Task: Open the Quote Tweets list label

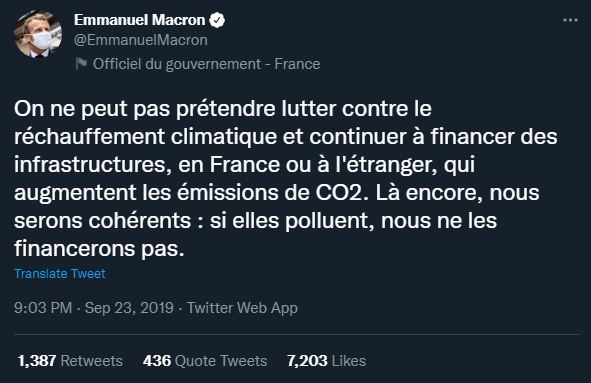Action: pyautogui.click(x=221, y=361)
